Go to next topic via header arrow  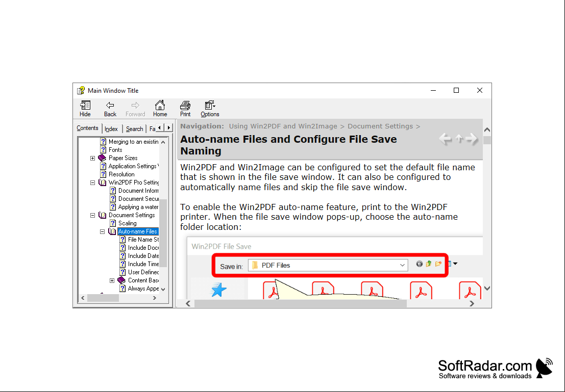pyautogui.click(x=472, y=139)
